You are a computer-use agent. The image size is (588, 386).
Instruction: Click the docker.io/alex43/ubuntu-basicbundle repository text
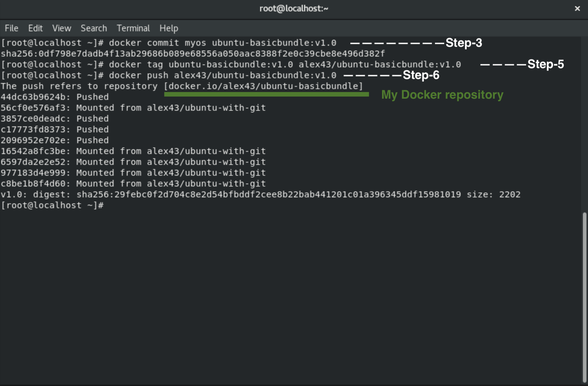263,86
